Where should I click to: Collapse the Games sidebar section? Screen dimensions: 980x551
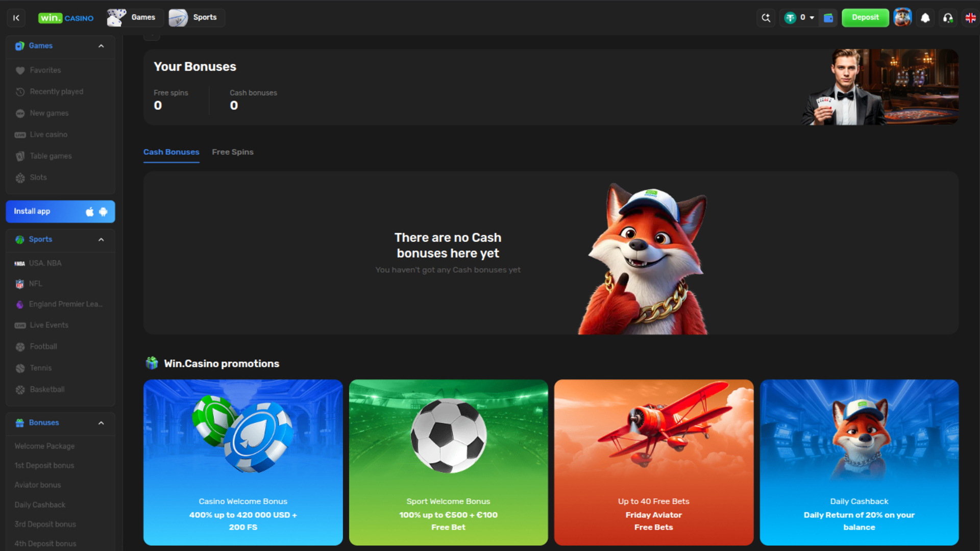[x=101, y=46]
